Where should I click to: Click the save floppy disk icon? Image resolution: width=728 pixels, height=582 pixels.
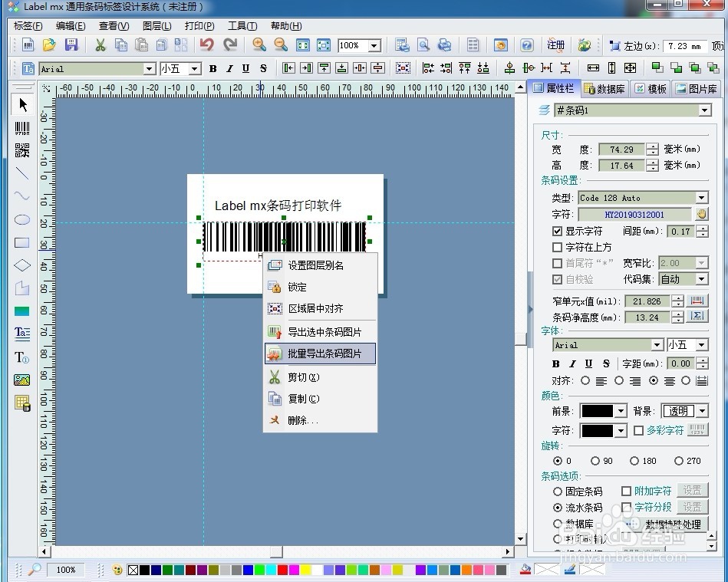71,45
